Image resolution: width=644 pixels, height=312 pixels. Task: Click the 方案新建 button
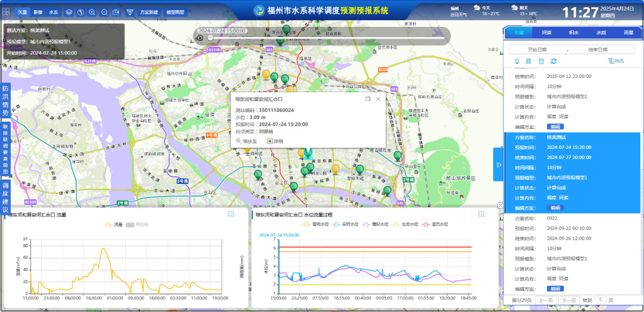[148, 13]
